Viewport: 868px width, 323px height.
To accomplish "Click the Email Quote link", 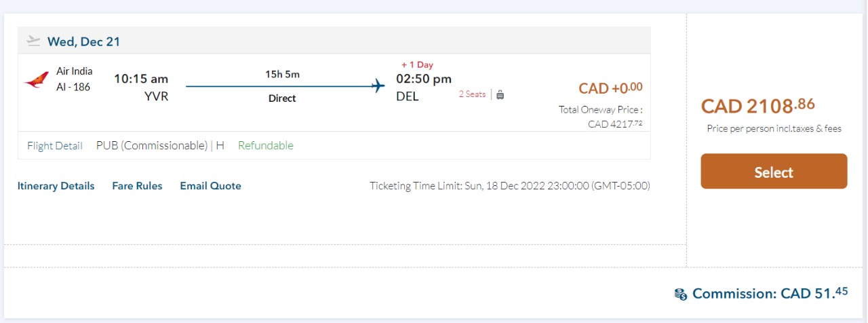I will 210,186.
